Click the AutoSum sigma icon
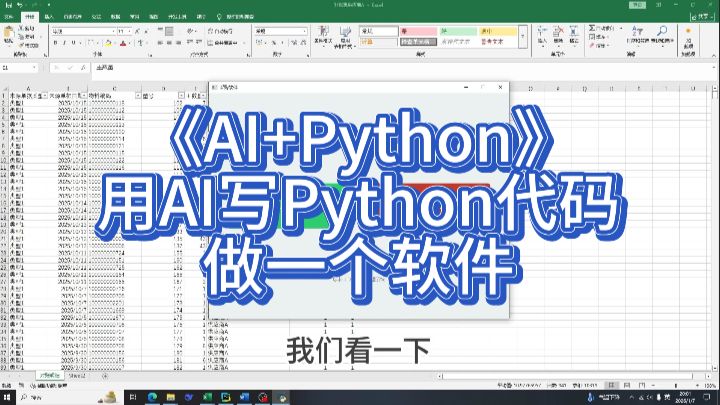The width and height of the screenshot is (720, 405). [x=592, y=28]
